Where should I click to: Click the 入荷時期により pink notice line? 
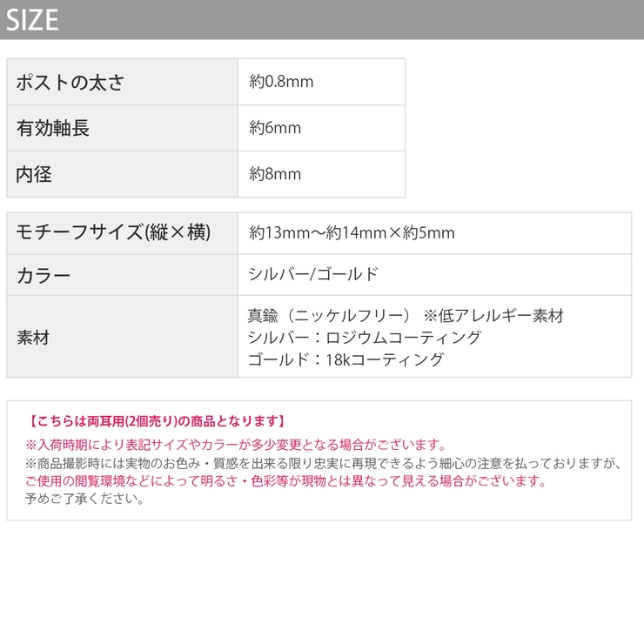(236, 445)
